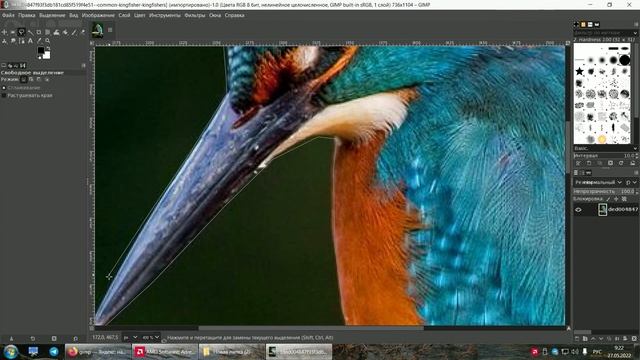The width and height of the screenshot is (640, 360).
Task: Click the brush filter input field
Action: 603,33
